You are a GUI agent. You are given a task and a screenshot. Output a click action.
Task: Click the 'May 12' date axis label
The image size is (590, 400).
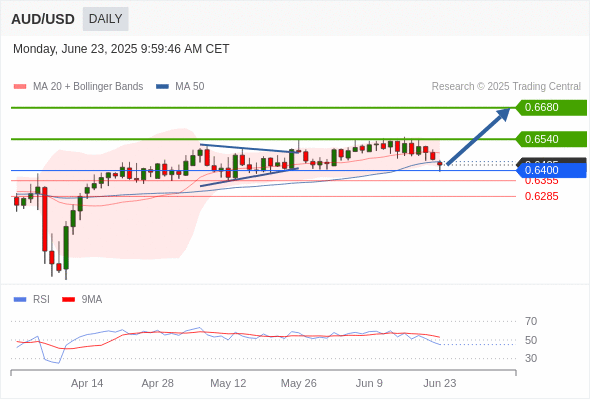click(228, 383)
